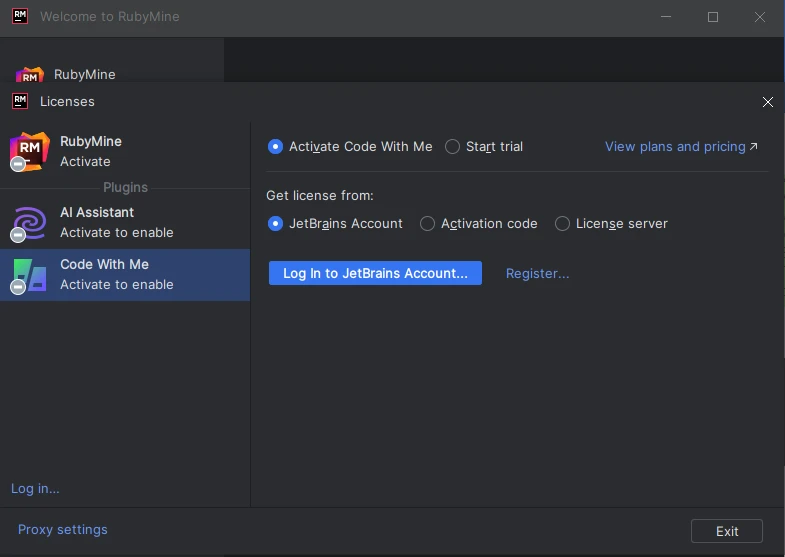Click external link arrow next to pricing
Image resolution: width=785 pixels, height=557 pixels.
pos(754,147)
